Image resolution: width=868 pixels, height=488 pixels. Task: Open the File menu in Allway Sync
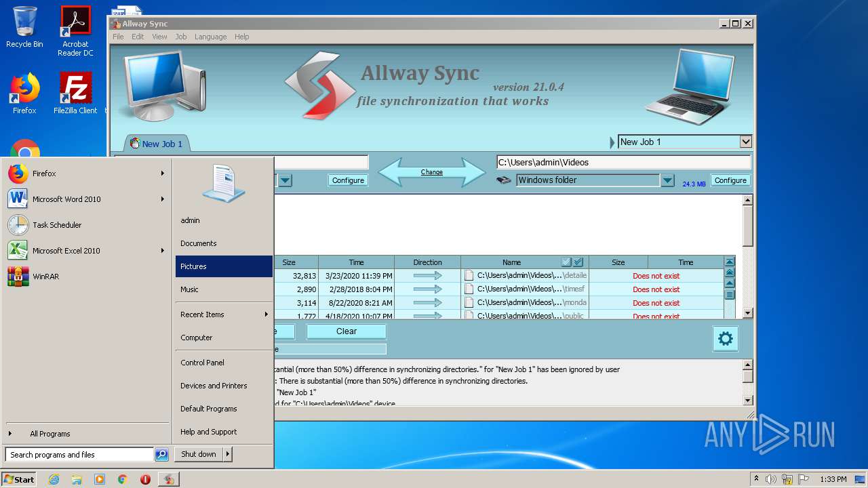pyautogui.click(x=118, y=37)
